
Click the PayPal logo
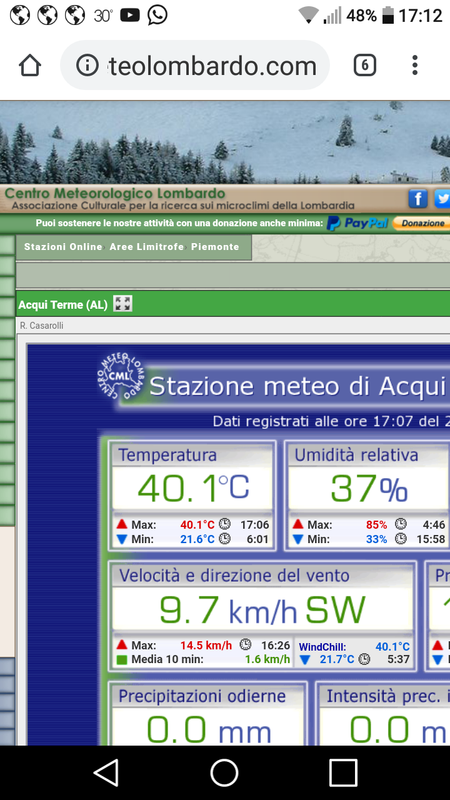point(358,223)
